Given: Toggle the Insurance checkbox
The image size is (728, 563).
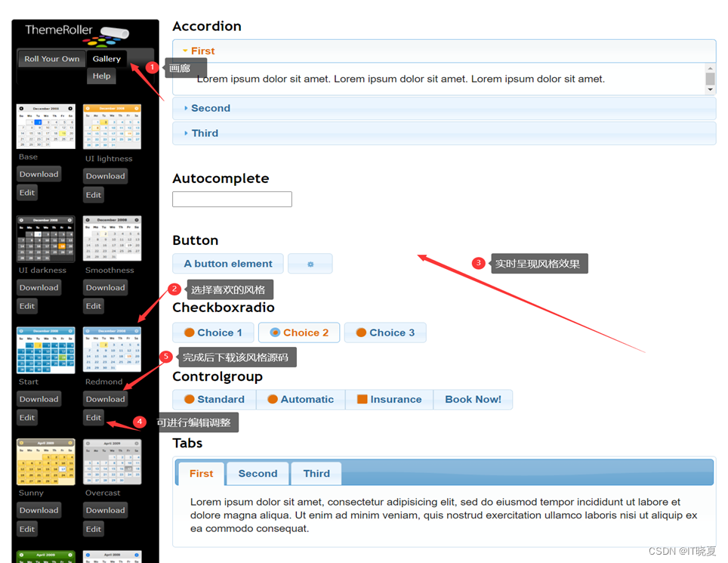Looking at the screenshot, I should (390, 400).
